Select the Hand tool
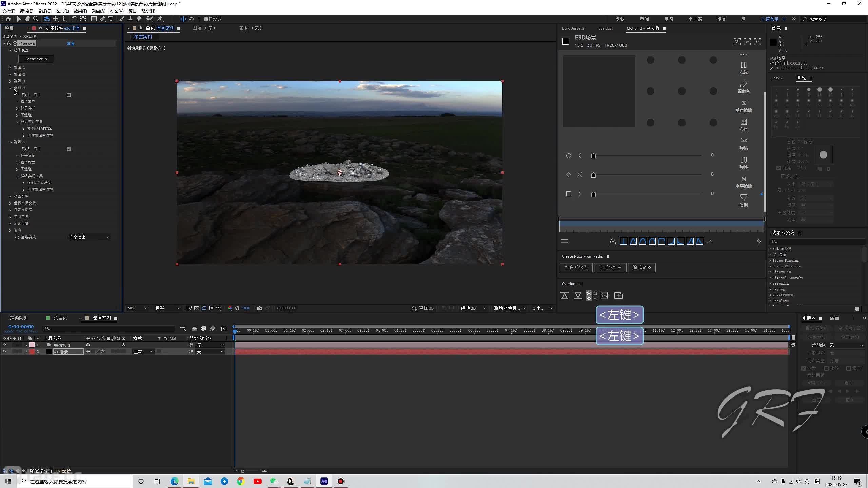The height and width of the screenshot is (488, 868). 27,19
